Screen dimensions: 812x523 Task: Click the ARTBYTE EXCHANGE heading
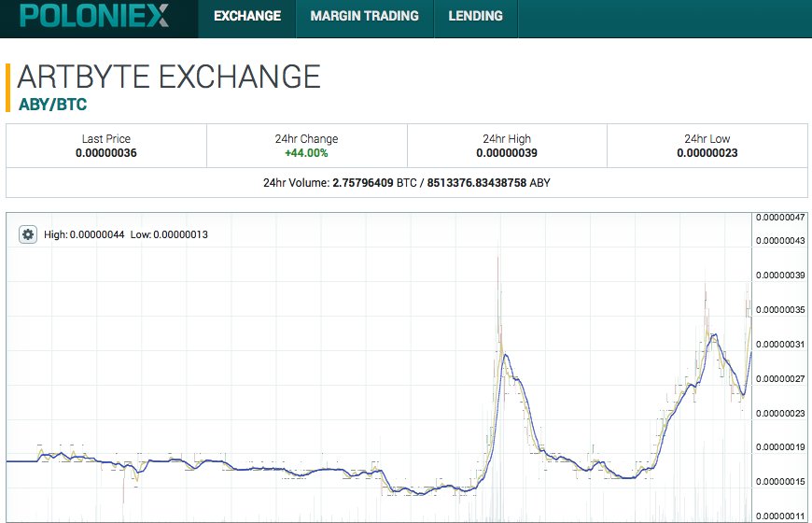[x=169, y=77]
